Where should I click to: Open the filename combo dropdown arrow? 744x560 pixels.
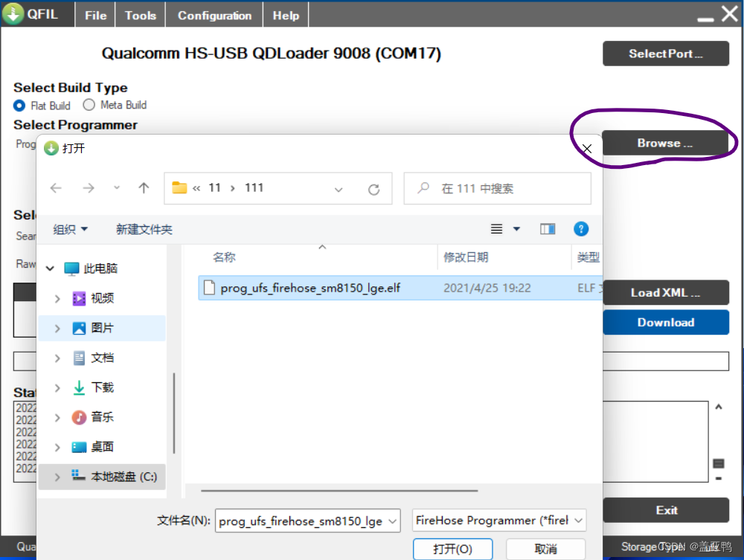coord(393,521)
